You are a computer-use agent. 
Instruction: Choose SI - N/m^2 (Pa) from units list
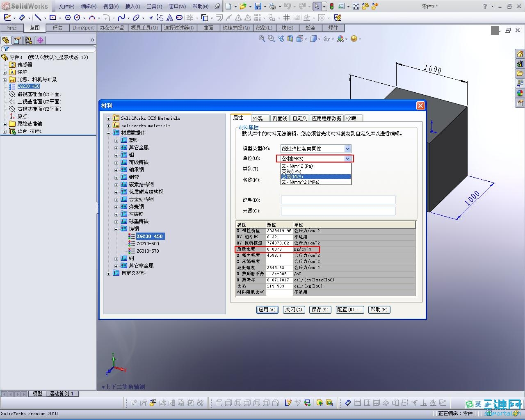click(316, 166)
